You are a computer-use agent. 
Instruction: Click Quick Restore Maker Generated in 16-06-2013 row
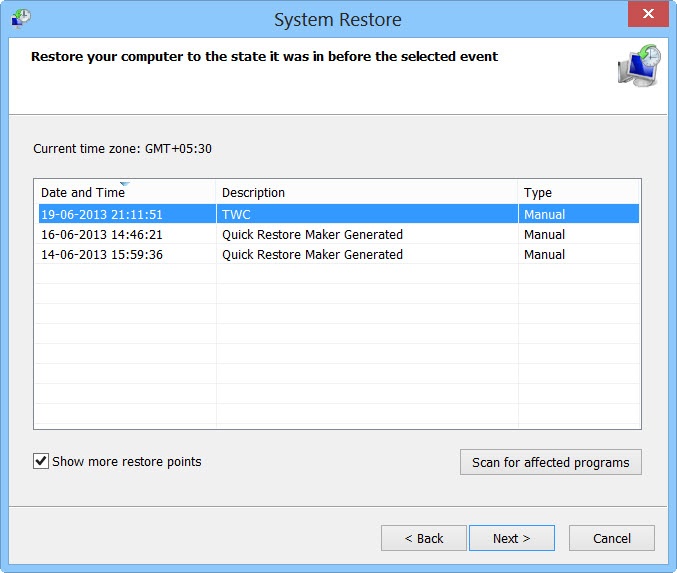[x=312, y=234]
